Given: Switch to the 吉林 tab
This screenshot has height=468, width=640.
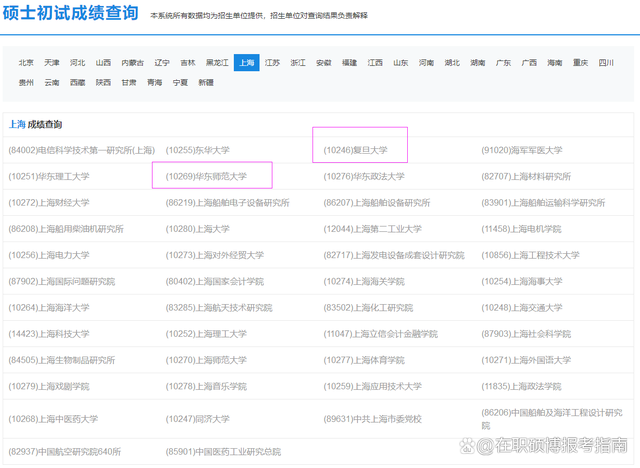Looking at the screenshot, I should tap(188, 62).
